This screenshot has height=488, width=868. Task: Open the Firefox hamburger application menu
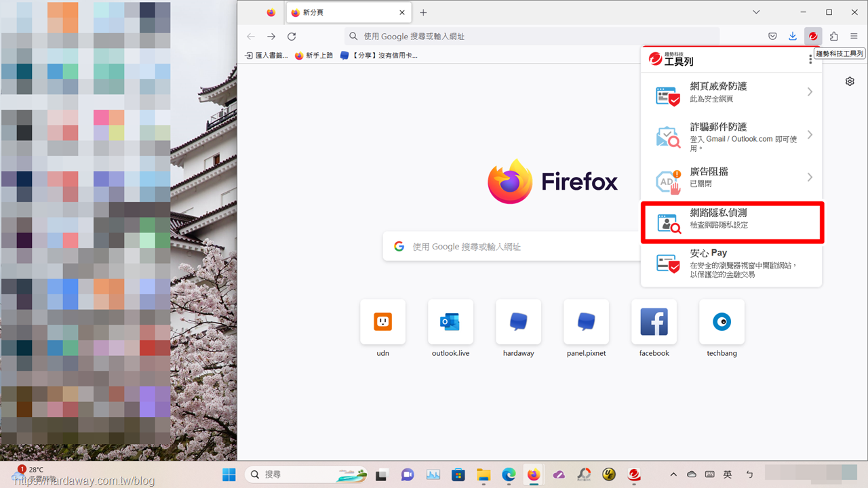pos(854,37)
